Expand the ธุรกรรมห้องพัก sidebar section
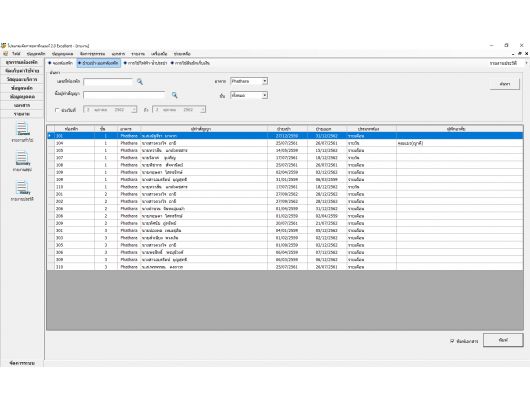530x410 pixels. tap(22, 62)
